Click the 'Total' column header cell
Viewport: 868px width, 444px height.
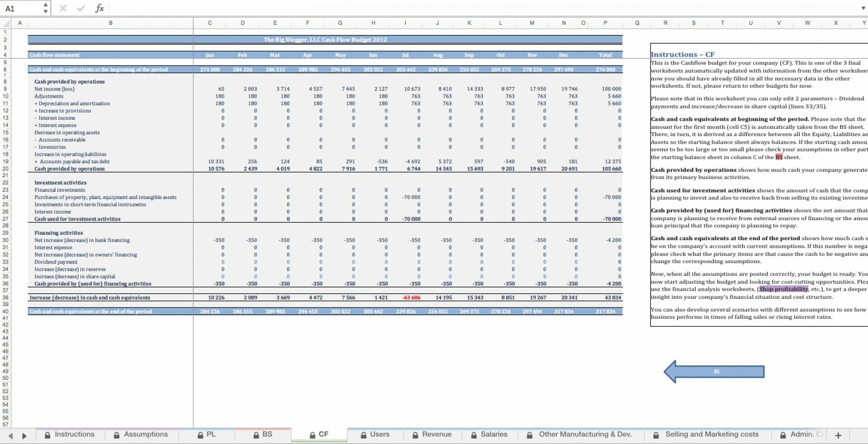(x=605, y=55)
